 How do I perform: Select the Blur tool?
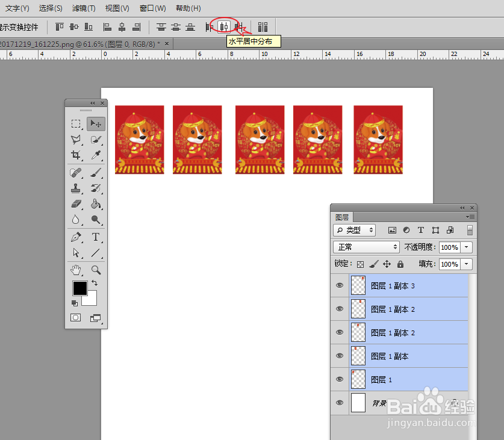[x=76, y=220]
